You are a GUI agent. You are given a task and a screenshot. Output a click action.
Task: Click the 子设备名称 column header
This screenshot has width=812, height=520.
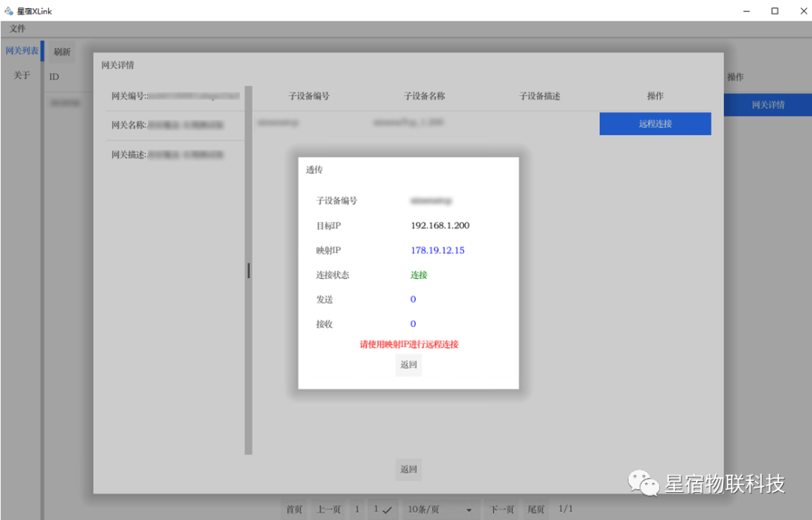(x=424, y=96)
